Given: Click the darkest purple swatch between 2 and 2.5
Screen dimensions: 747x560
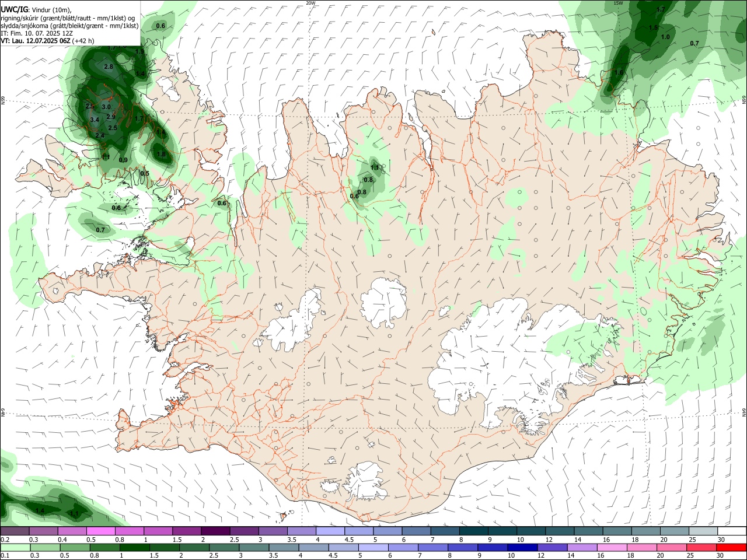Looking at the screenshot, I should [x=216, y=531].
